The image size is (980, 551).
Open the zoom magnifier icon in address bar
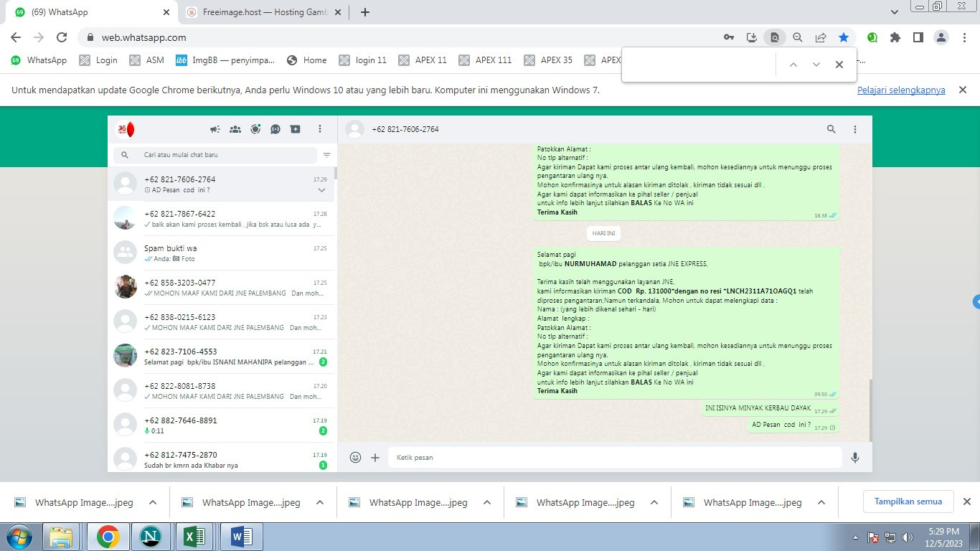798,37
